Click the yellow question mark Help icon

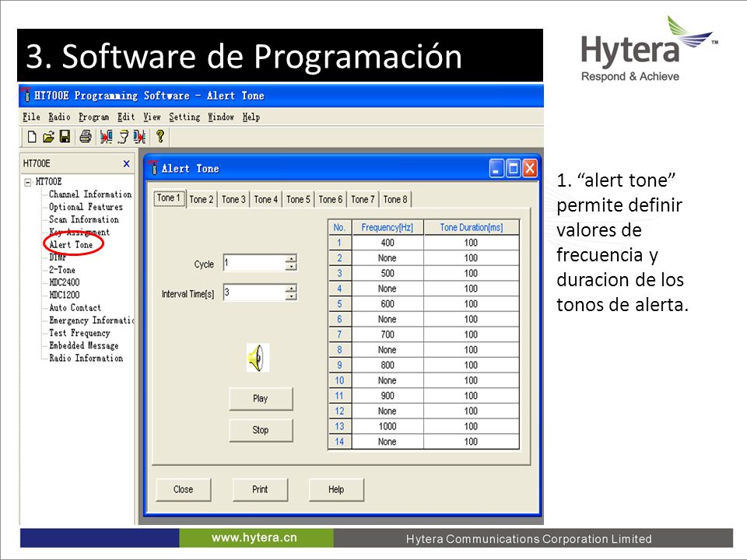pyautogui.click(x=160, y=137)
